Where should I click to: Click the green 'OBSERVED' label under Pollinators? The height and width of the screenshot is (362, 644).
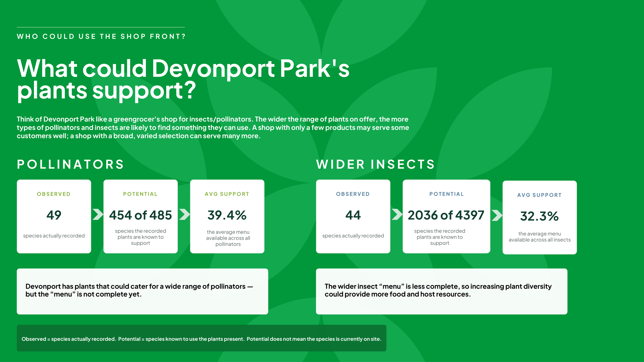54,194
